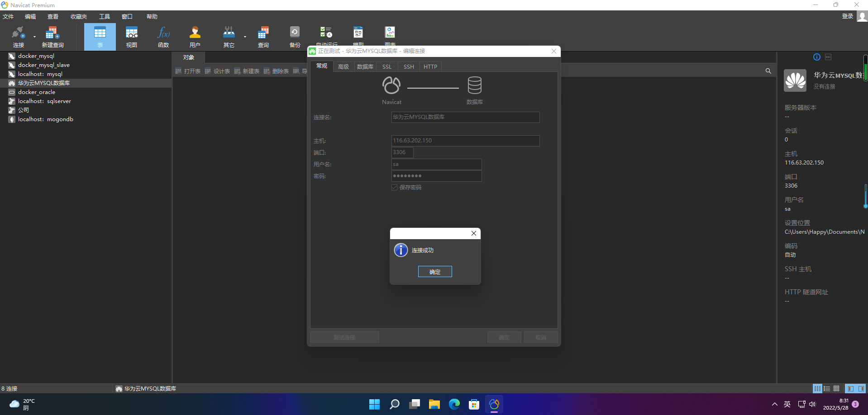Click 确定 in the 连接成功 message box
The image size is (868, 415).
click(435, 272)
